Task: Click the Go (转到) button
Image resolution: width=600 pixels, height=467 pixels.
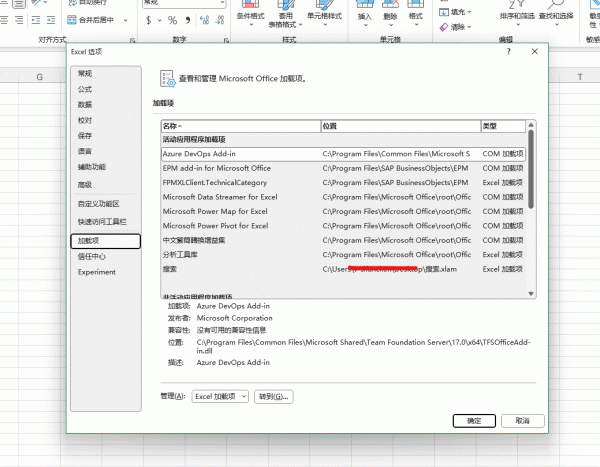Action: point(273,397)
